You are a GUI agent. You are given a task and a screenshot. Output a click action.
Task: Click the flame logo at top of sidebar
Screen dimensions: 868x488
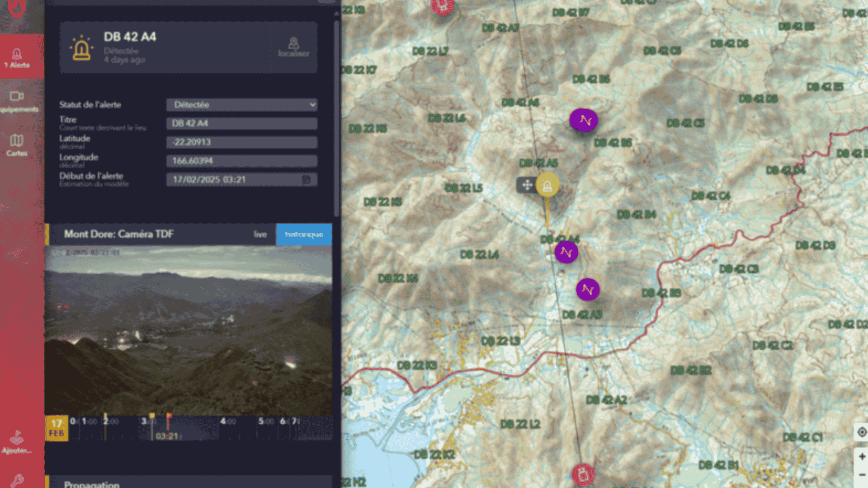coord(17,8)
